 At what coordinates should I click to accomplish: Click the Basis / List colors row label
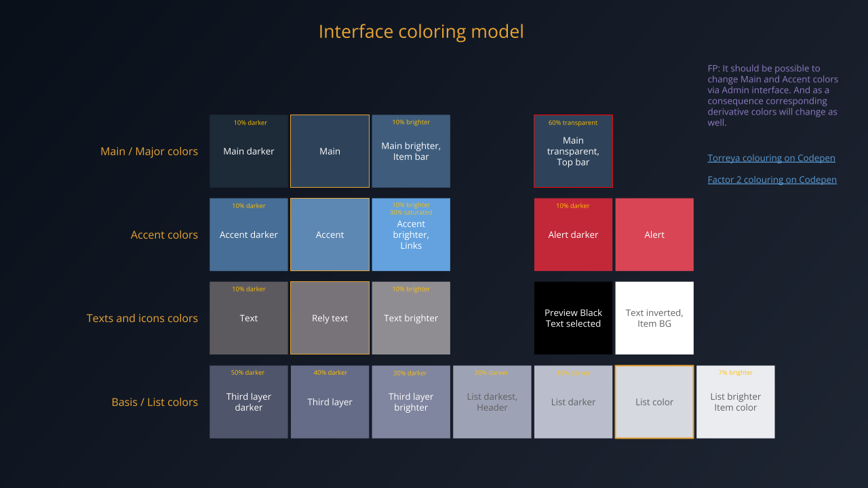click(155, 401)
